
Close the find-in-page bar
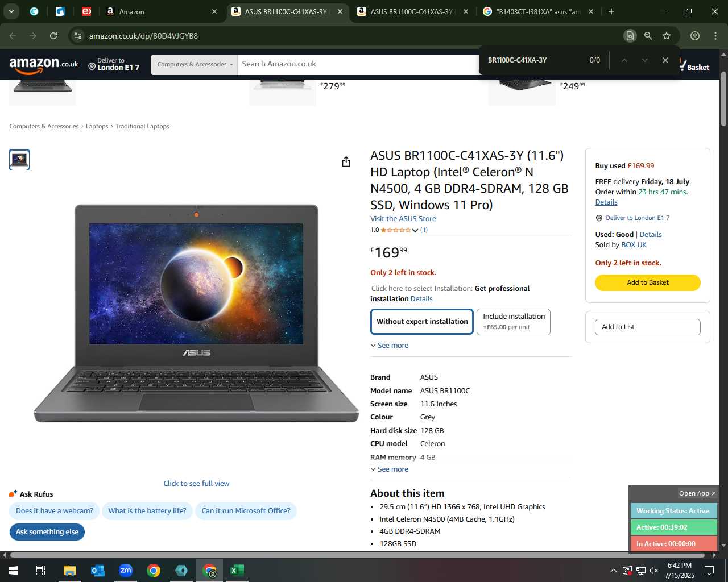click(665, 60)
